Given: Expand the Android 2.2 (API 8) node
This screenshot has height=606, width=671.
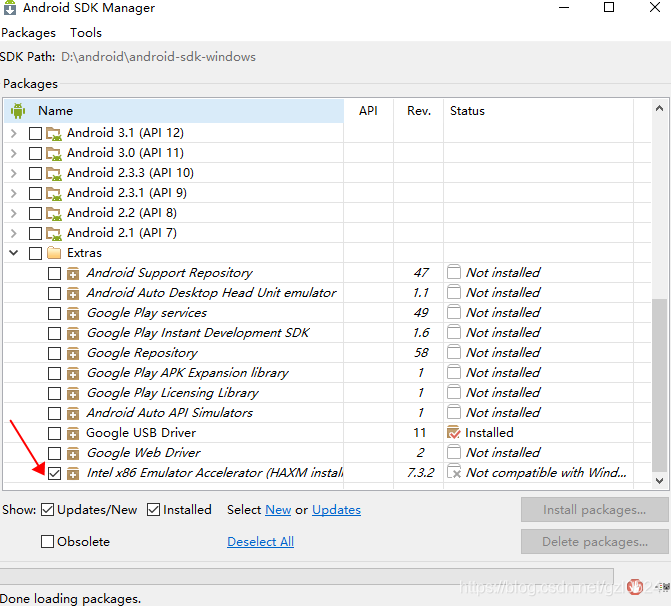Looking at the screenshot, I should coord(14,213).
